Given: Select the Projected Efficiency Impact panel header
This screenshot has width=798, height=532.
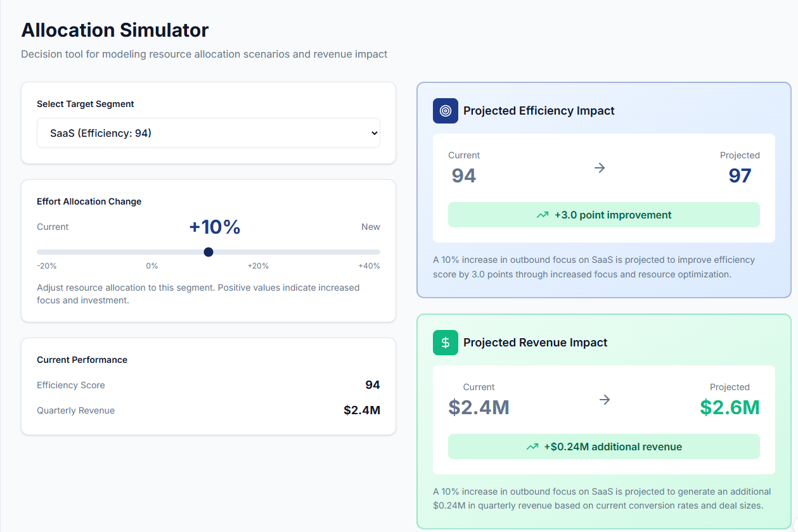Looking at the screenshot, I should [x=539, y=110].
